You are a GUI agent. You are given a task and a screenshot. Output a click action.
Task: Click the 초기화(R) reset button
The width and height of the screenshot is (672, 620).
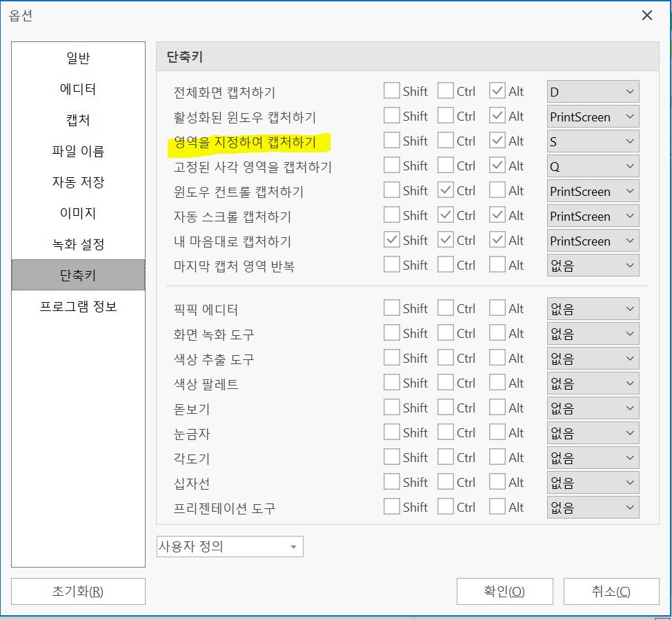click(x=78, y=591)
